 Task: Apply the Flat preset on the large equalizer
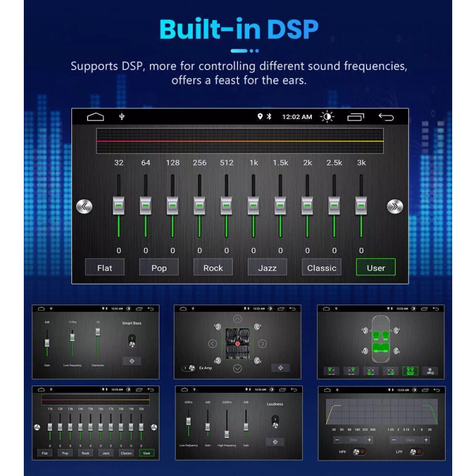pos(105,268)
